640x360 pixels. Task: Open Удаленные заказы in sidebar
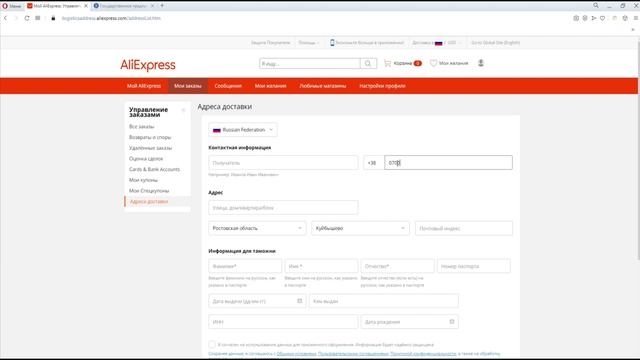[x=150, y=148]
